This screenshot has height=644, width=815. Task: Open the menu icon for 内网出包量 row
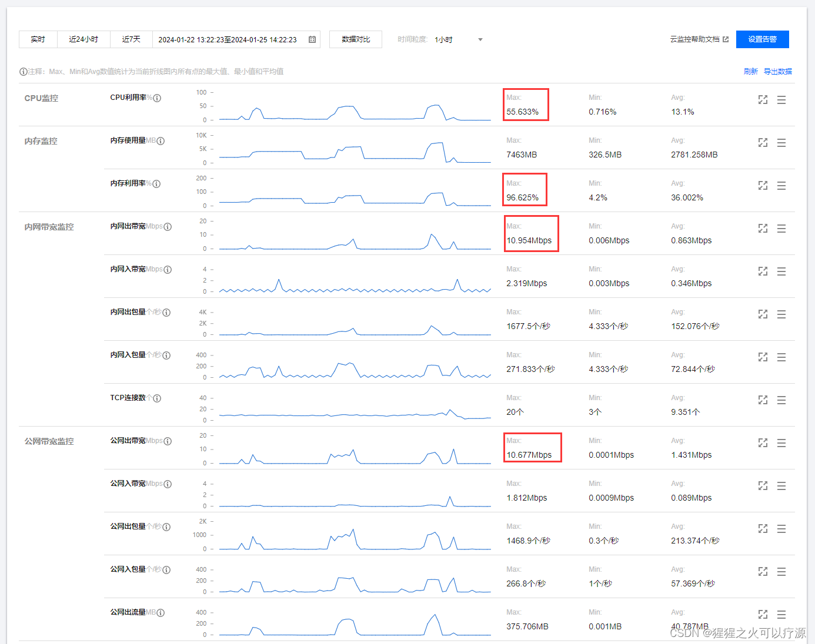click(x=781, y=314)
